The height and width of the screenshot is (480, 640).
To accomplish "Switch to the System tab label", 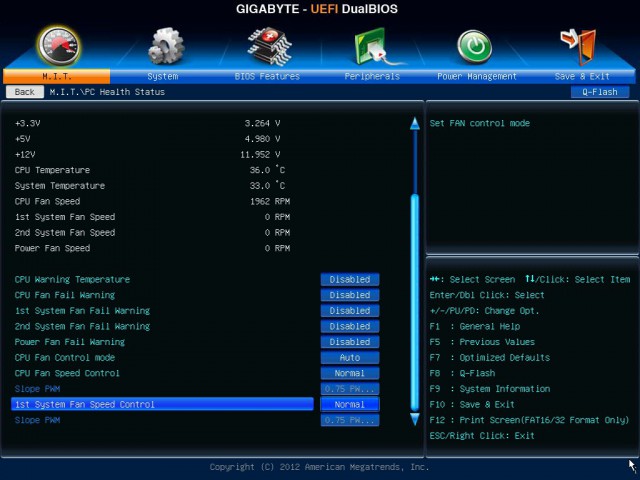I will (x=163, y=77).
